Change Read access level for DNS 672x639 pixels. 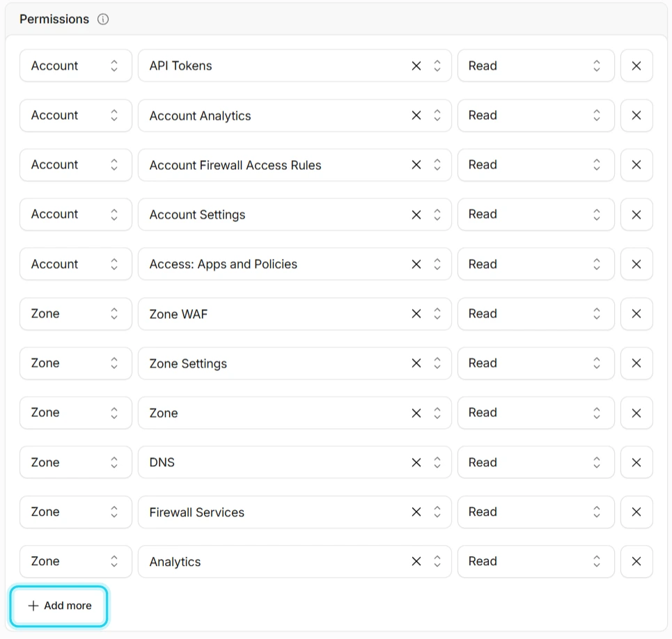[x=536, y=462]
